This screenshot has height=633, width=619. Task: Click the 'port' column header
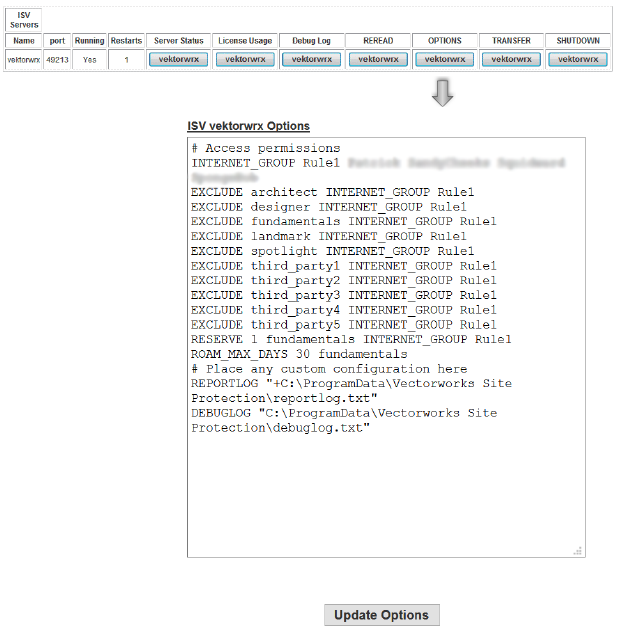click(x=57, y=41)
